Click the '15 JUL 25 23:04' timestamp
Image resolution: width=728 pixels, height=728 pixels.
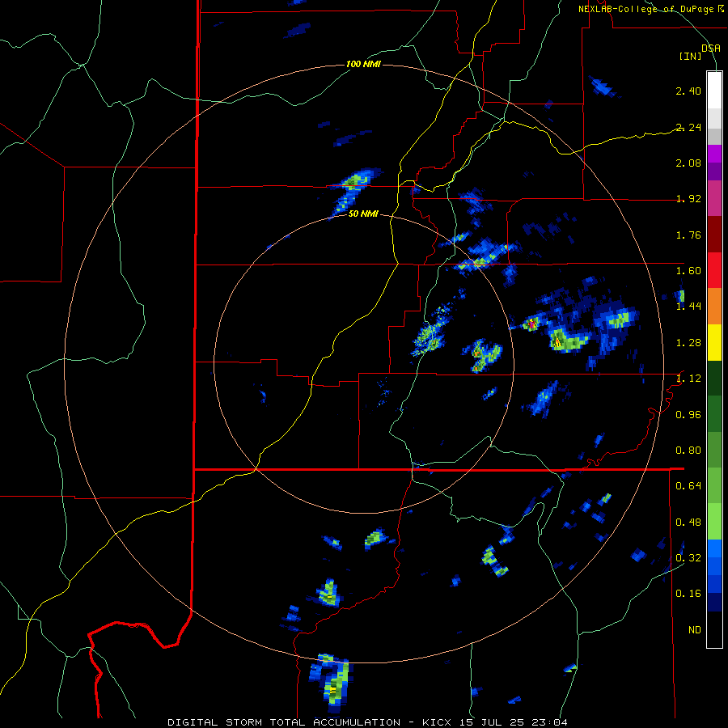(x=514, y=722)
